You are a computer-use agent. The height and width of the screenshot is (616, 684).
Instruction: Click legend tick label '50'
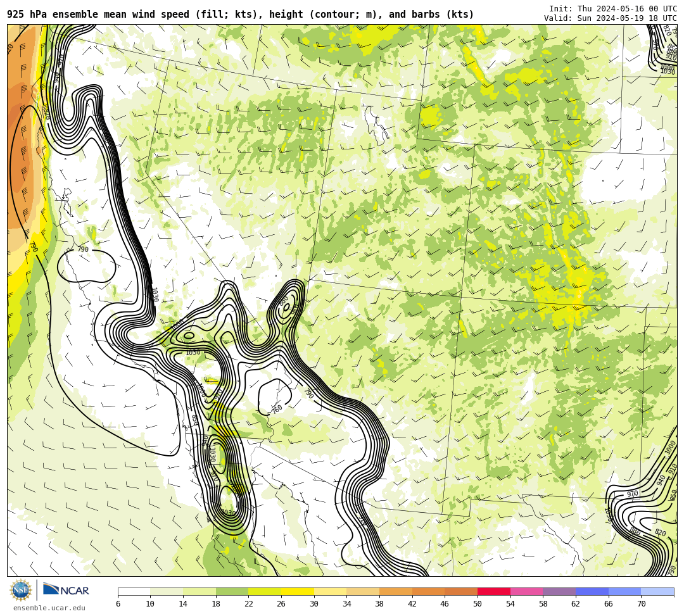coord(478,604)
